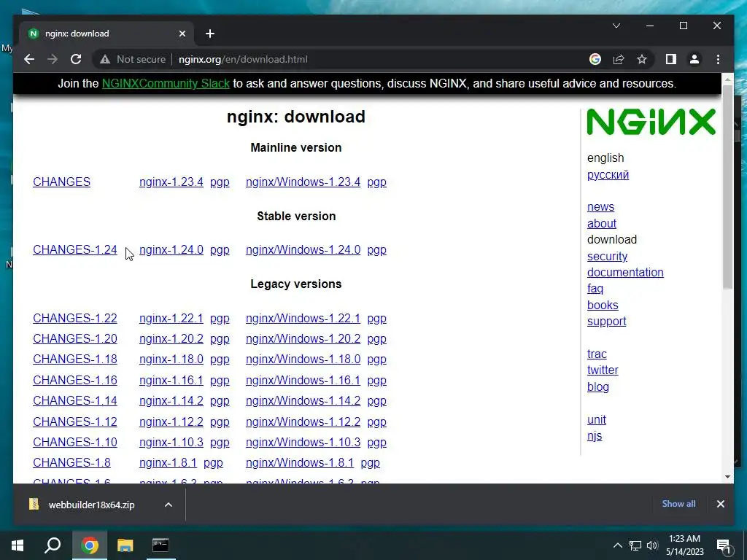Download nginx/Windows-1.16.1
Image resolution: width=747 pixels, height=560 pixels.
(303, 380)
